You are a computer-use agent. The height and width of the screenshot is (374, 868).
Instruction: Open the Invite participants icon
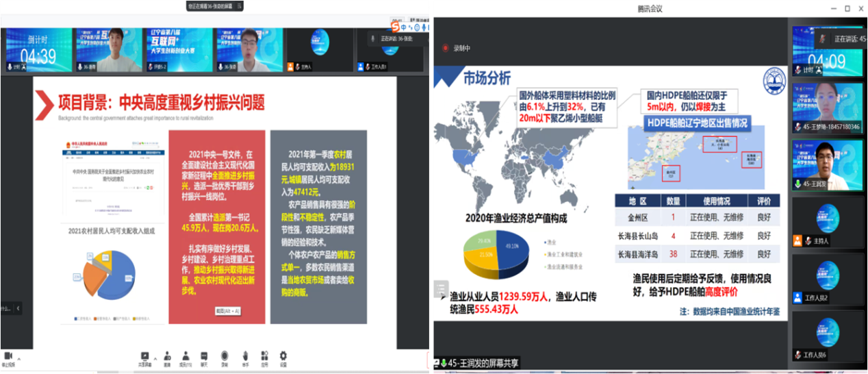coord(166,356)
